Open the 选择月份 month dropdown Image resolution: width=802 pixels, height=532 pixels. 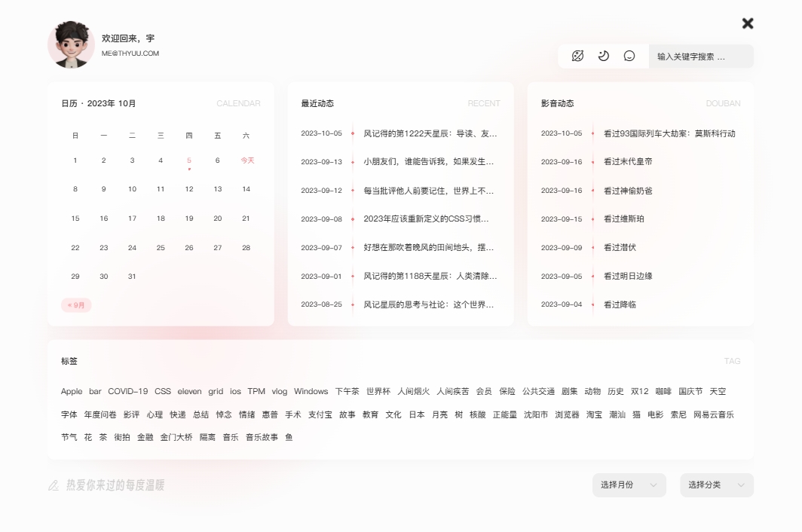click(x=629, y=485)
